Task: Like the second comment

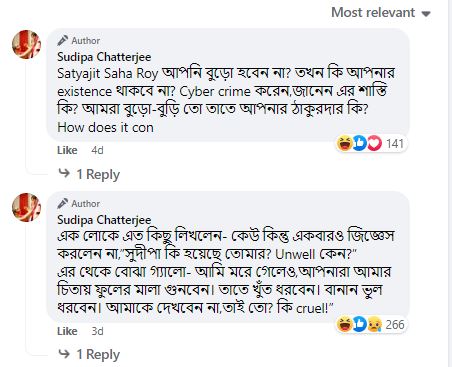Action: [67, 331]
